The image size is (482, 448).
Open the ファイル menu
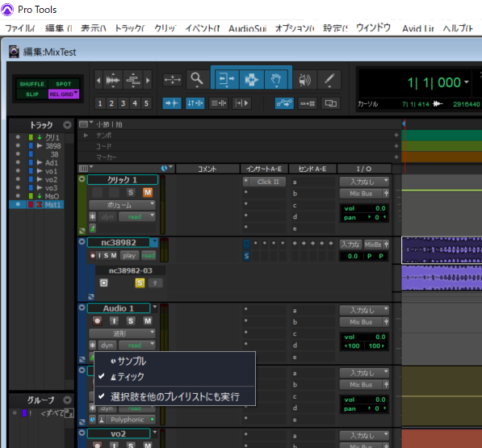(x=20, y=28)
